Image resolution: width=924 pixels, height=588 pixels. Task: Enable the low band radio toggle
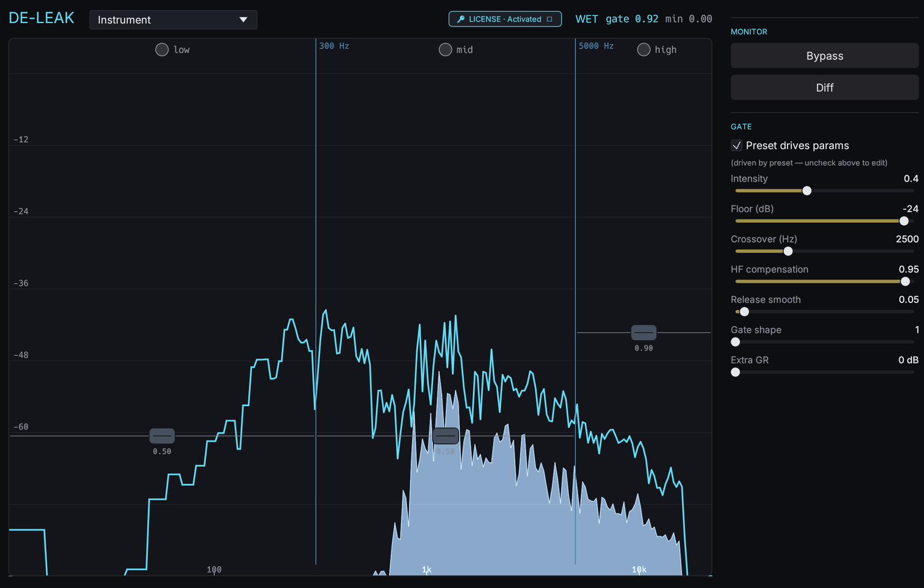(x=162, y=50)
